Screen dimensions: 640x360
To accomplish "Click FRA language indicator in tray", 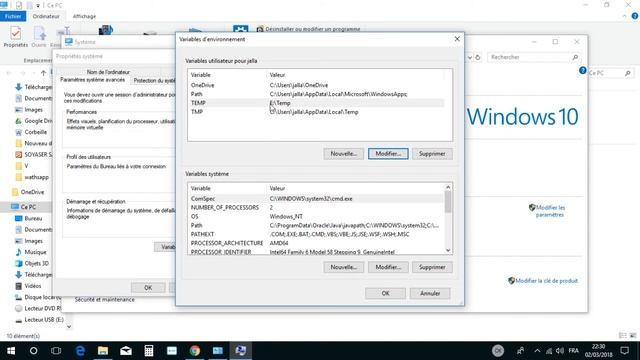I will [573, 351].
